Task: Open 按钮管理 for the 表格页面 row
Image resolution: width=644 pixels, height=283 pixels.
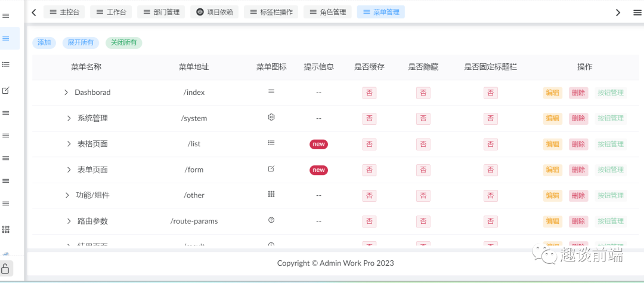Action: pos(611,144)
